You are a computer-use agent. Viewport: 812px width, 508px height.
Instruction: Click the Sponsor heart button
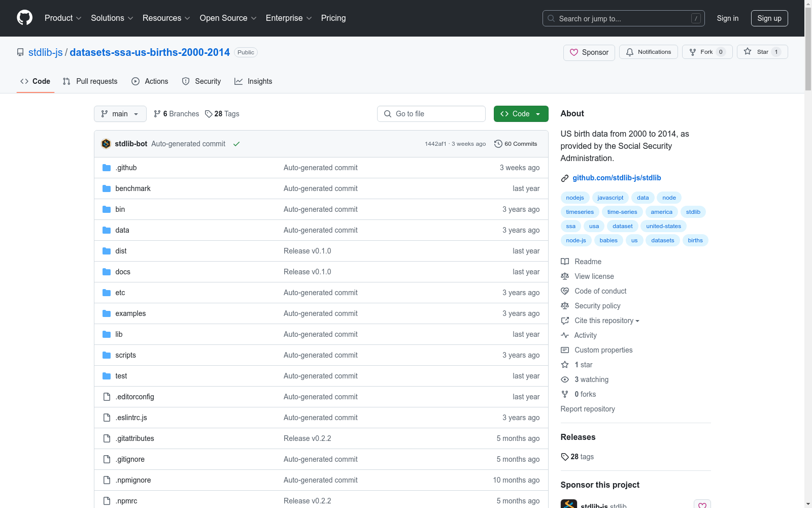[589, 52]
